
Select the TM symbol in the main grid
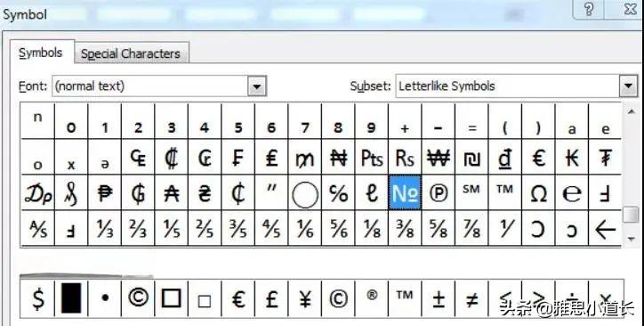(x=505, y=192)
